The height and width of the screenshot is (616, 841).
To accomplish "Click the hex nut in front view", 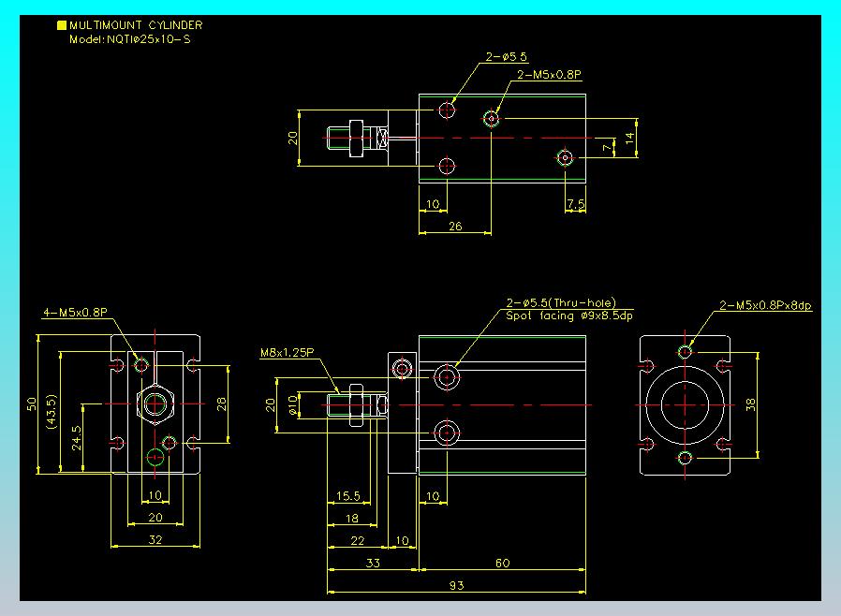I will [x=155, y=404].
